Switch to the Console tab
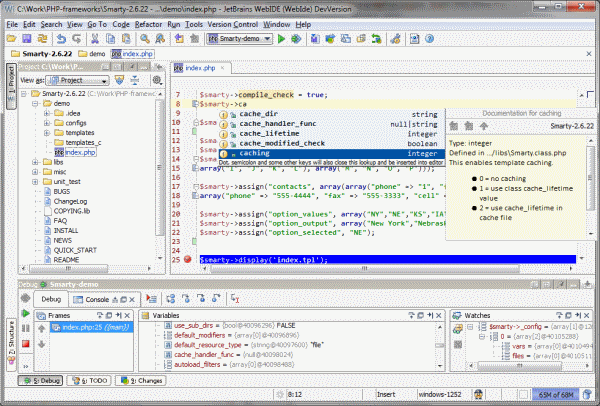The width and height of the screenshot is (600, 406). [96, 299]
